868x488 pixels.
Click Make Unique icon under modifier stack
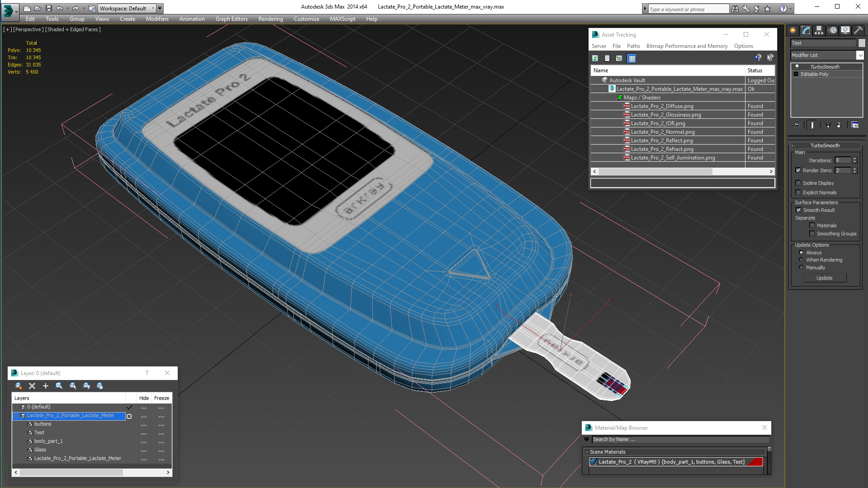(828, 125)
